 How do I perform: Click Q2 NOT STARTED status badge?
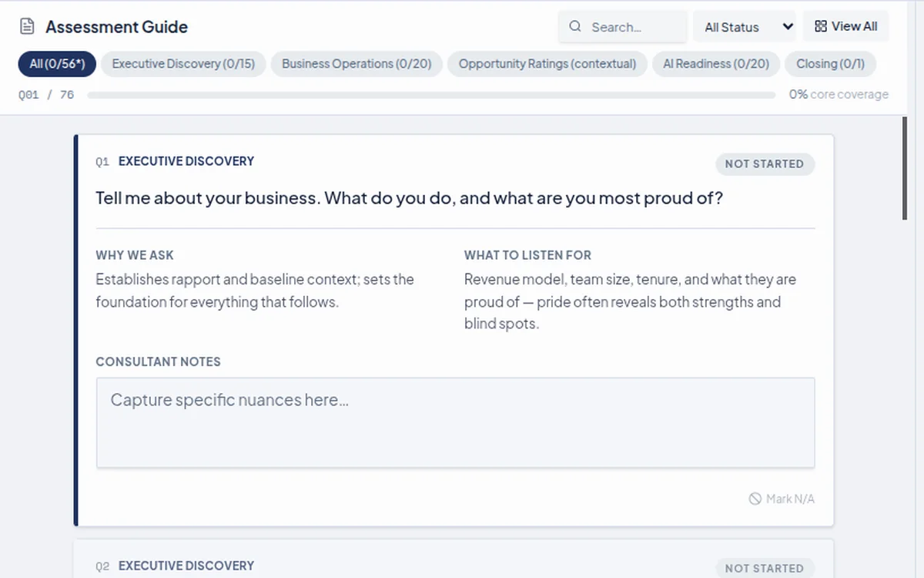click(765, 568)
